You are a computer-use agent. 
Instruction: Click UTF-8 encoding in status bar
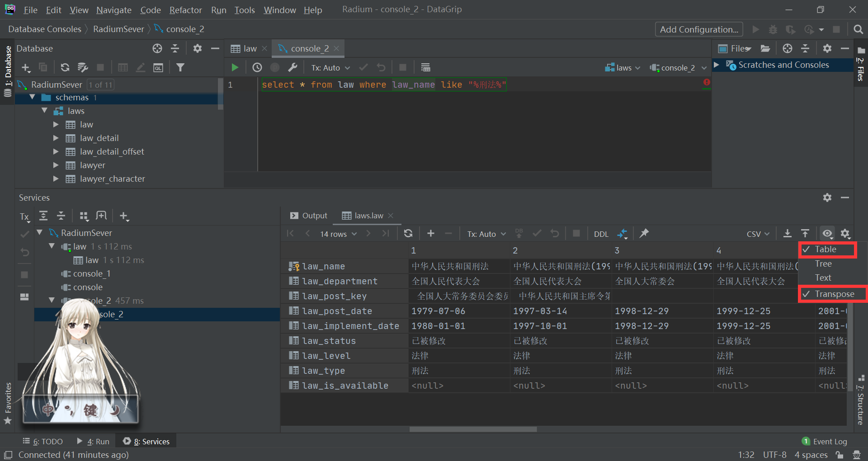(774, 455)
